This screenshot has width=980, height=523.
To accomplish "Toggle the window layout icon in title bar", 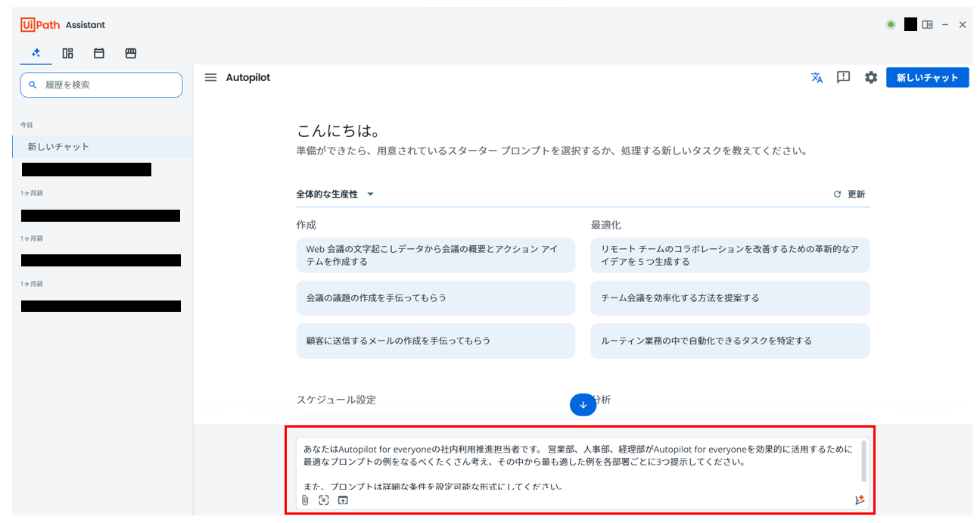I will point(927,25).
